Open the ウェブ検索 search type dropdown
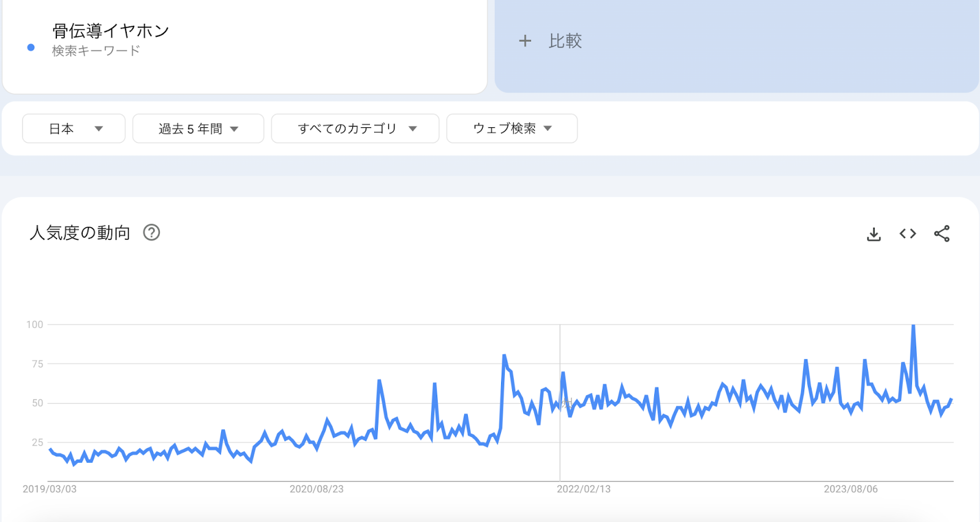980x522 pixels. click(512, 129)
